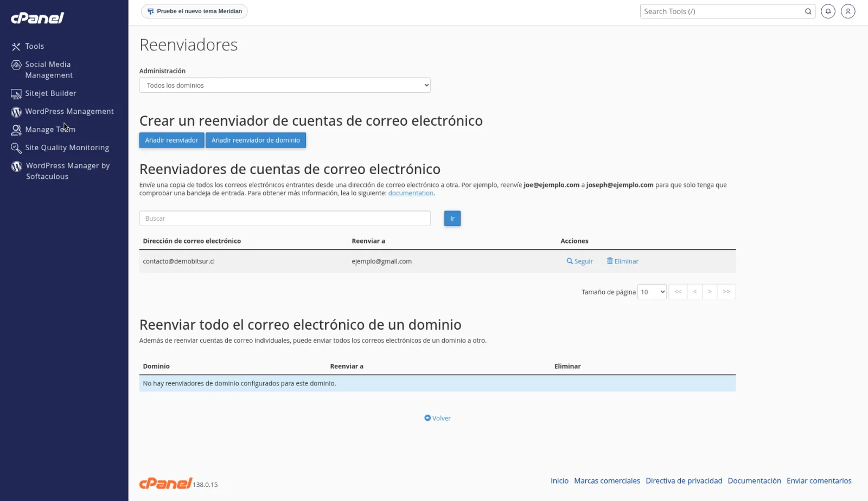The height and width of the screenshot is (501, 868).
Task: Open Manage Team menu item
Action: [50, 130]
